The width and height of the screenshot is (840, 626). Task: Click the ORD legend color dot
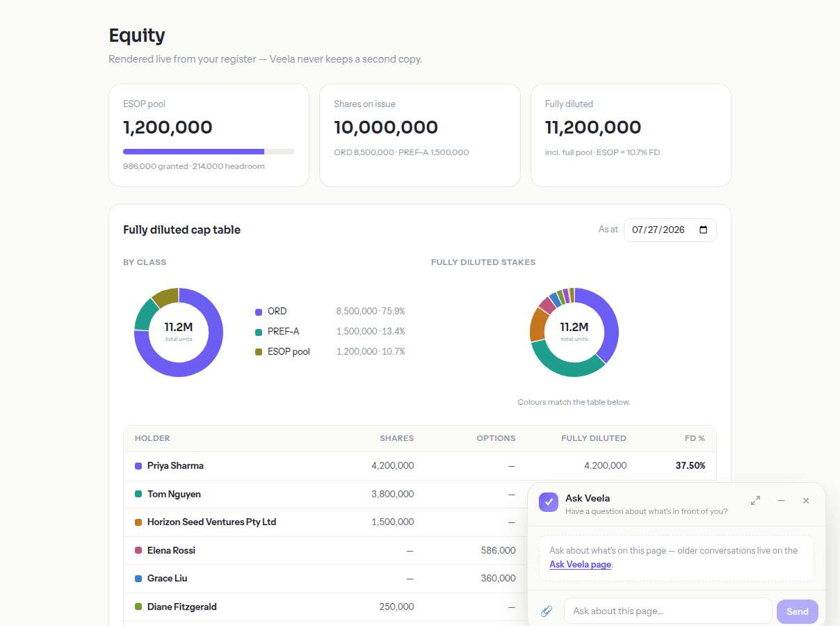[x=259, y=312]
